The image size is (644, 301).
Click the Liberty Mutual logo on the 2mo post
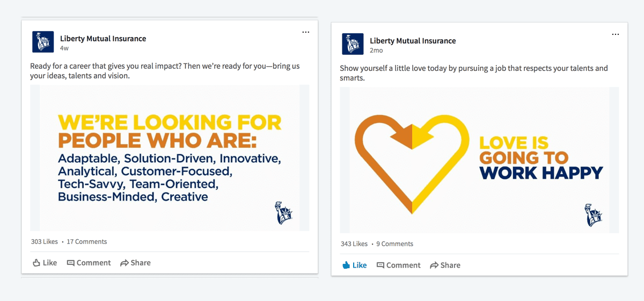click(353, 44)
